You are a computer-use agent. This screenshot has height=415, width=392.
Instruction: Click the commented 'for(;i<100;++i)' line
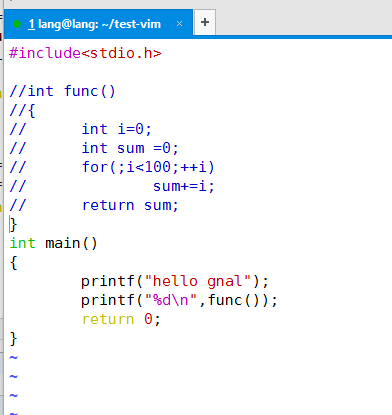[112, 167]
